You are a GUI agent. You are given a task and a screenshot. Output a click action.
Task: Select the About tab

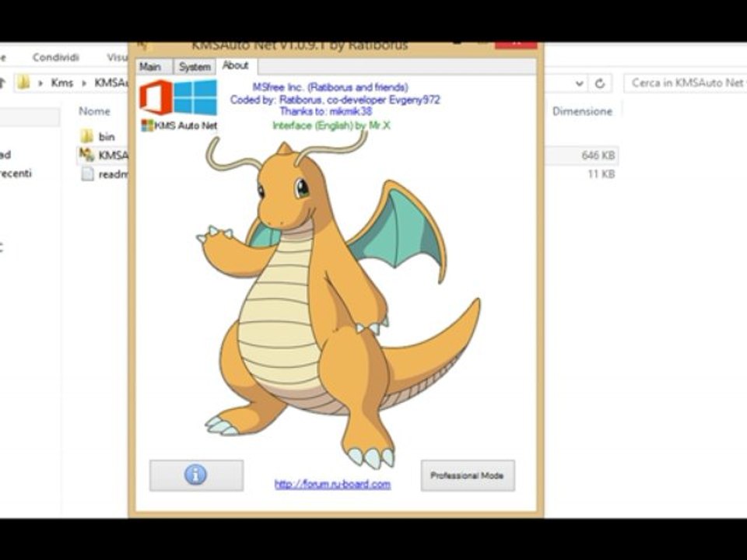pos(236,65)
